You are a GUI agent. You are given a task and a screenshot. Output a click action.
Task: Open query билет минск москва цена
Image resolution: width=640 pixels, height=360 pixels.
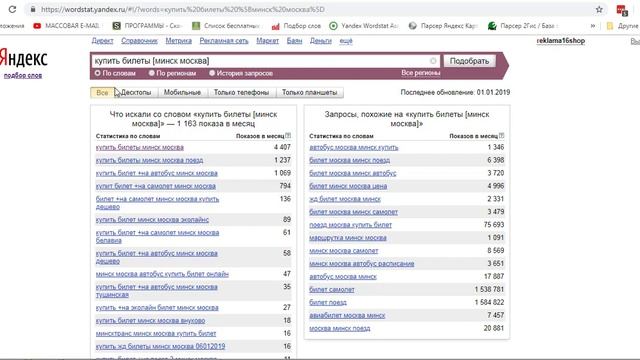click(348, 186)
